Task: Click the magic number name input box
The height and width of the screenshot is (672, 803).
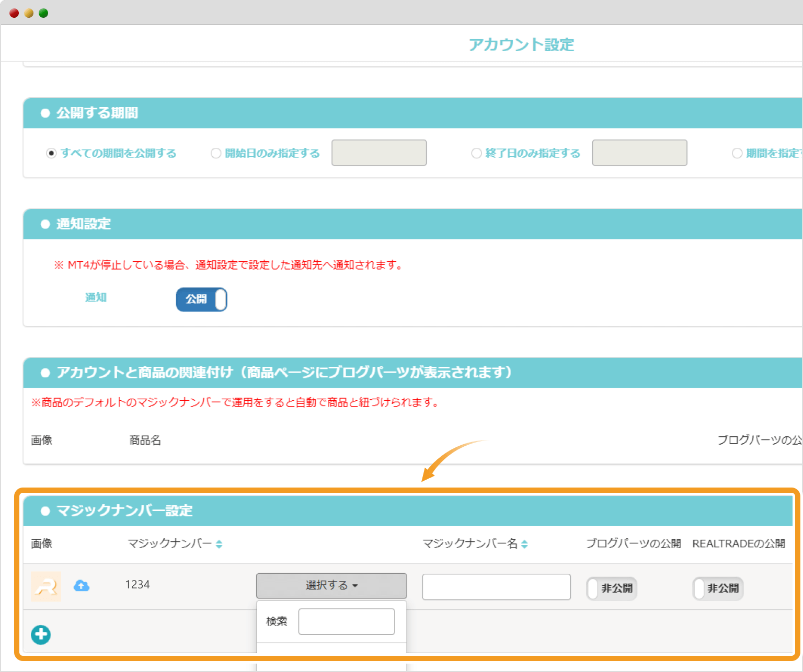Action: [496, 586]
